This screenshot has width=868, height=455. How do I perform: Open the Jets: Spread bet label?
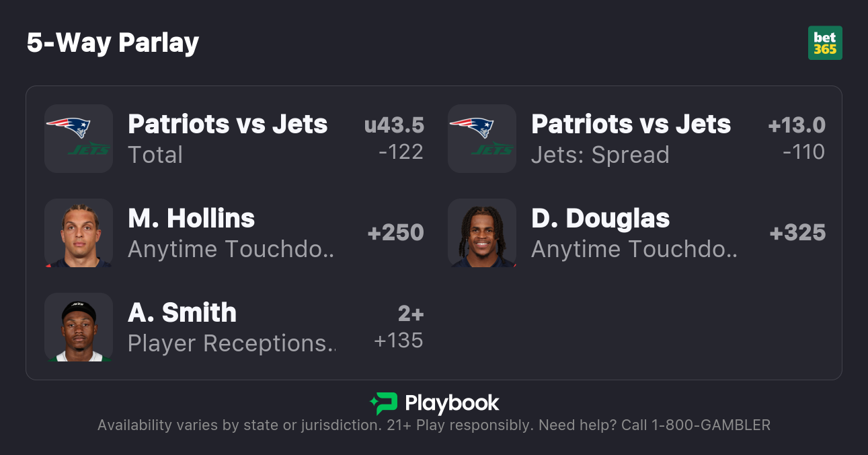(600, 155)
